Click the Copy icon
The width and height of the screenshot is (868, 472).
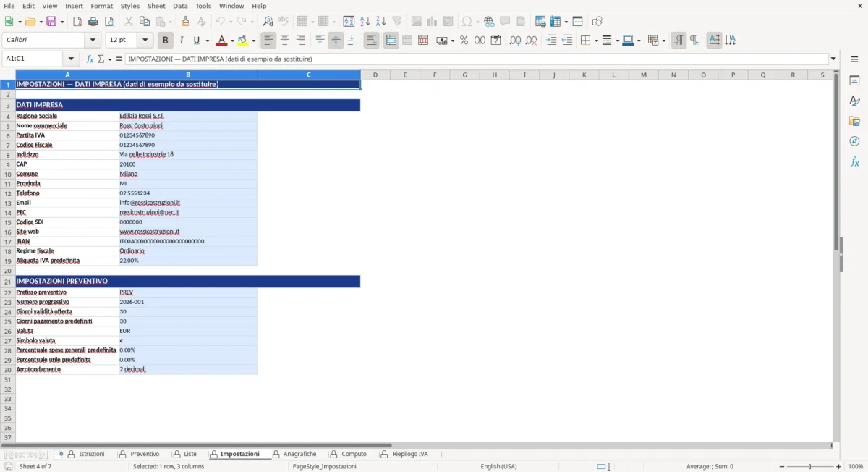(x=145, y=22)
